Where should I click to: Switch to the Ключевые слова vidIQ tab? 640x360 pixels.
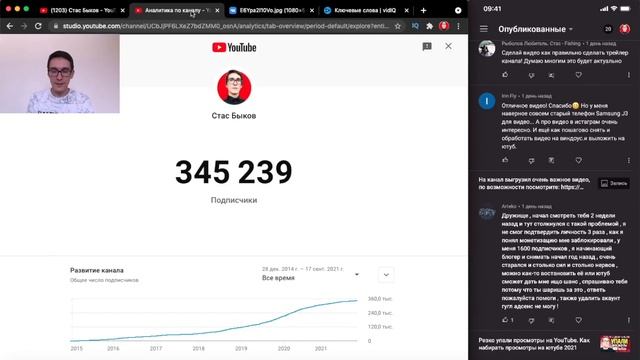click(361, 11)
